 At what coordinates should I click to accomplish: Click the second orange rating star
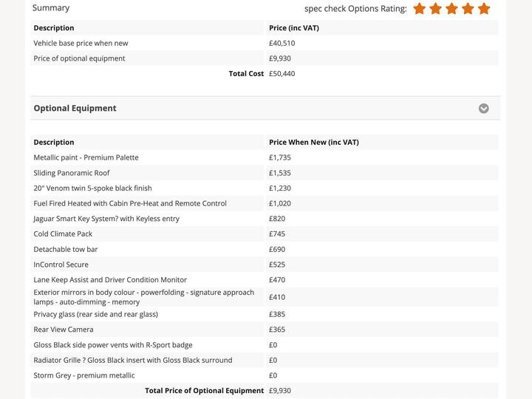[435, 8]
